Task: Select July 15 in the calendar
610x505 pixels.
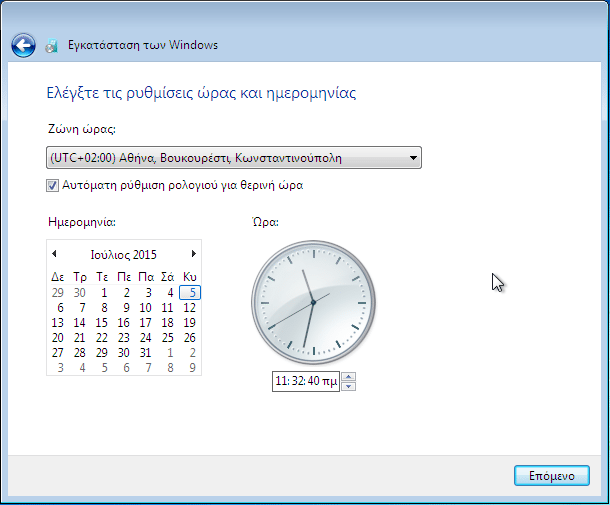Action: [102, 323]
